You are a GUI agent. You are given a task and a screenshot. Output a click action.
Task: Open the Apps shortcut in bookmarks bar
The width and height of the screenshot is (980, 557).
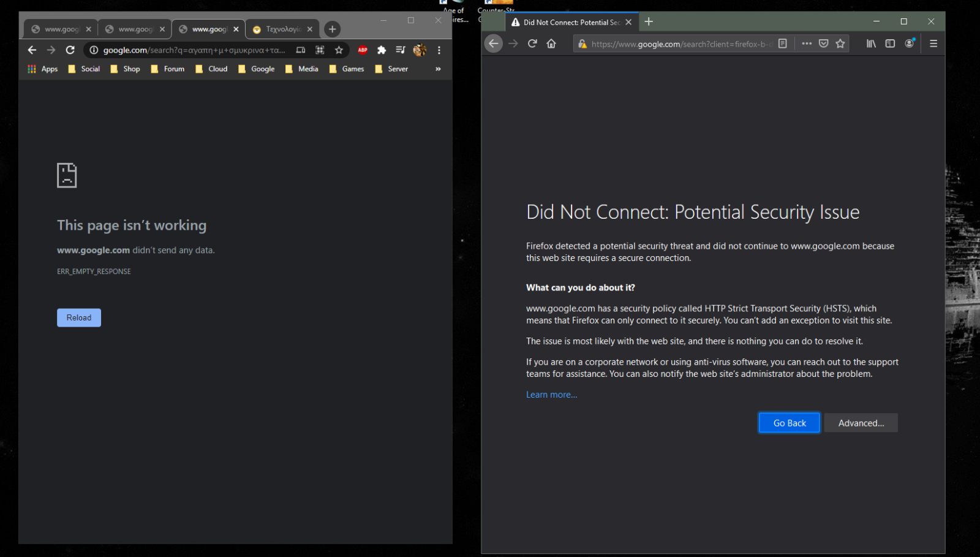(x=42, y=69)
